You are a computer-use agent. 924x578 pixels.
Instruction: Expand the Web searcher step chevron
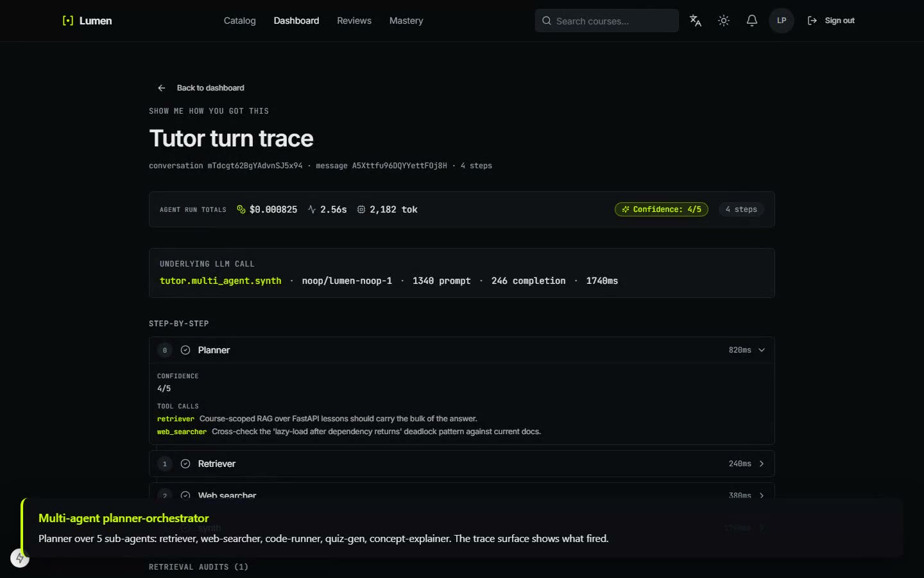pos(762,495)
